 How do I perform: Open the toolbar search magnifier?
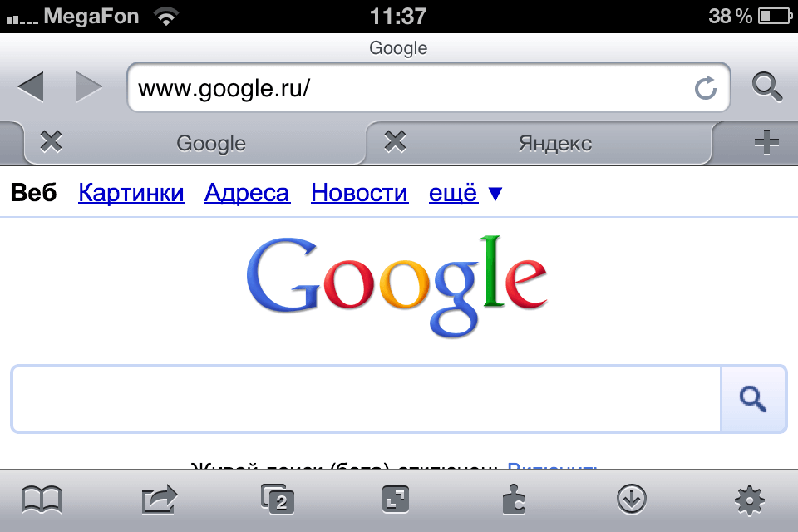tap(767, 87)
